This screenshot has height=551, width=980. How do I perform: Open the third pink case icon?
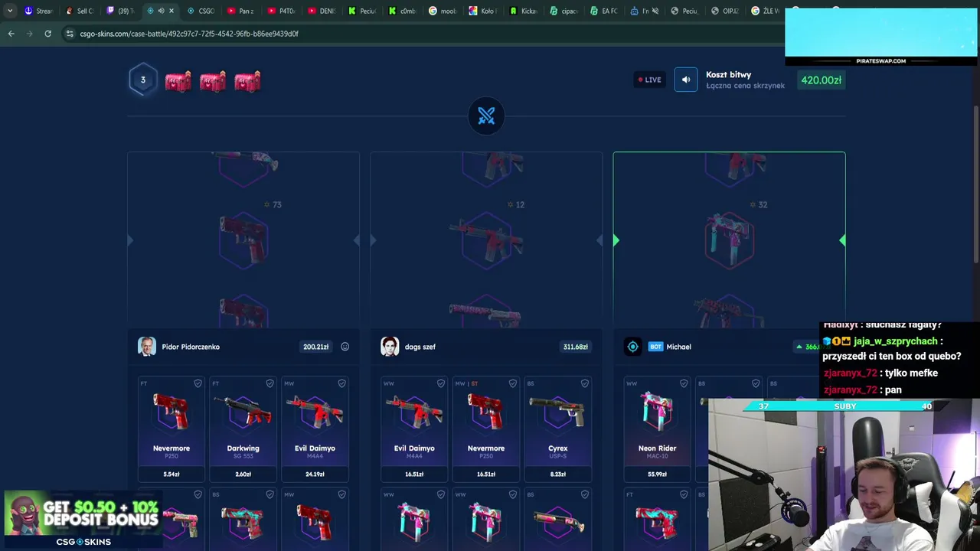(x=247, y=80)
